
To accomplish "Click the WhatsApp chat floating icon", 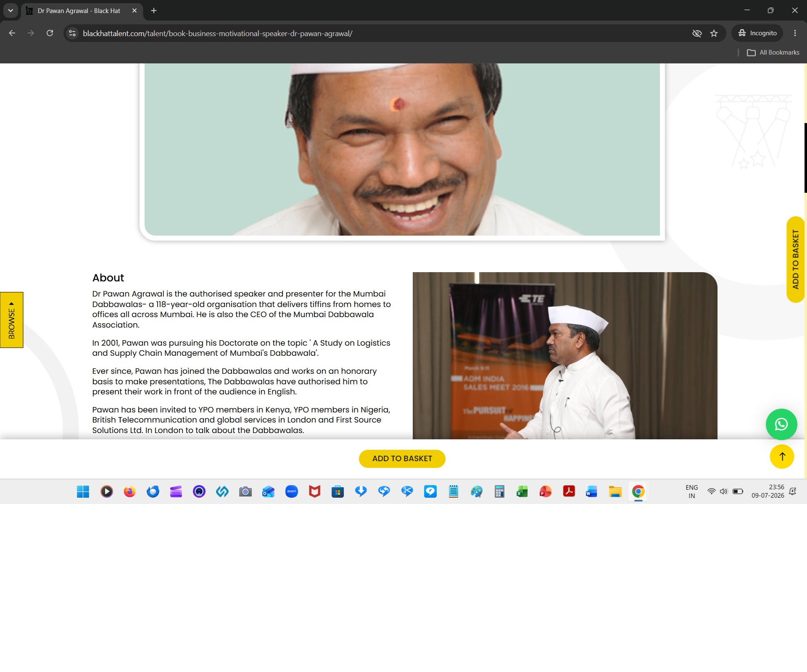I will click(x=781, y=424).
